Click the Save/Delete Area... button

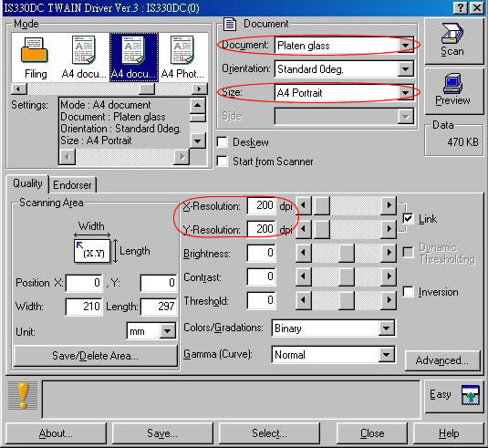[95, 356]
